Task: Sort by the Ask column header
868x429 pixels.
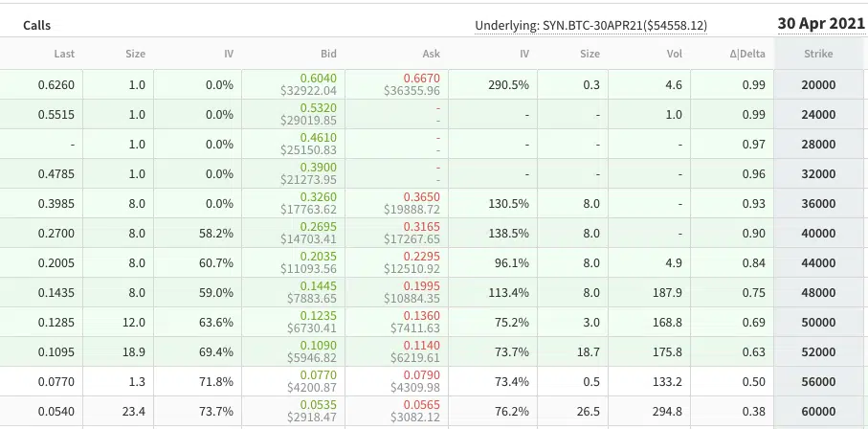Action: [x=430, y=55]
